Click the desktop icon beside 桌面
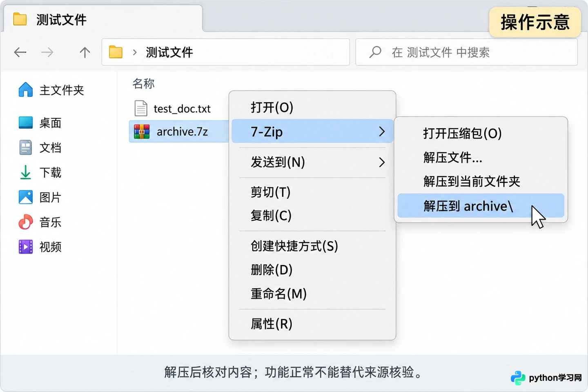588x392 pixels. [26, 122]
